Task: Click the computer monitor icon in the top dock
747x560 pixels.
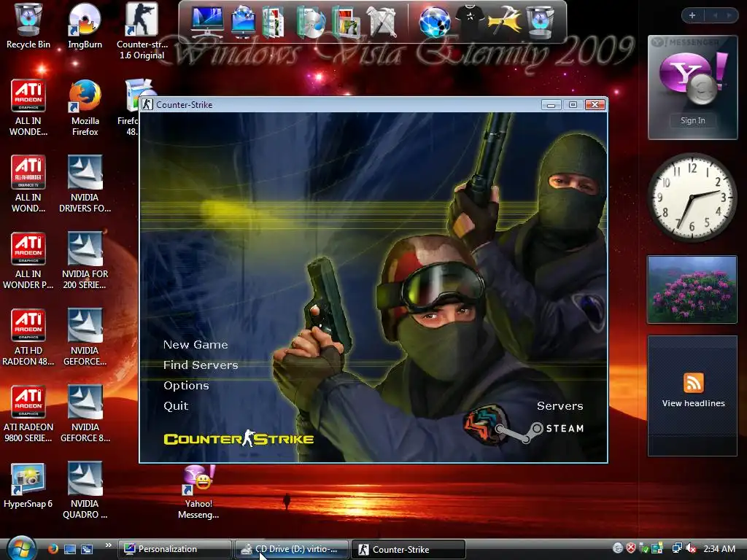Action: pos(206,21)
